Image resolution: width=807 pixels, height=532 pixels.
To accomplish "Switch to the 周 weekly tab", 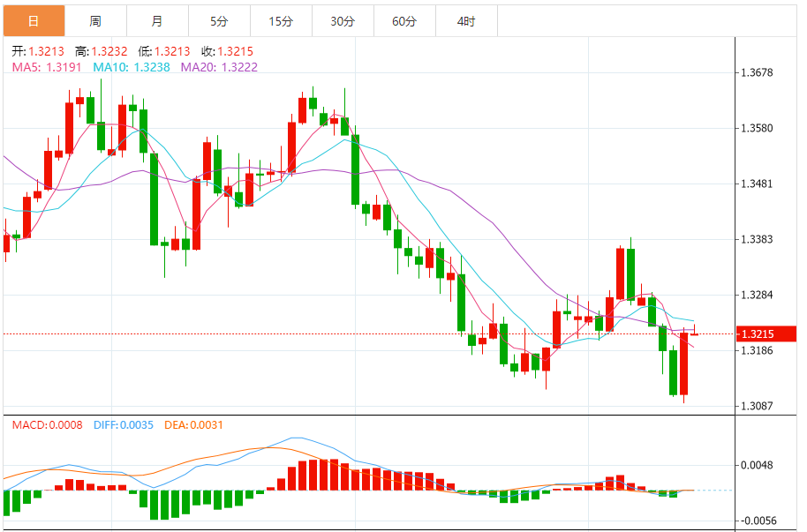I will coord(95,21).
